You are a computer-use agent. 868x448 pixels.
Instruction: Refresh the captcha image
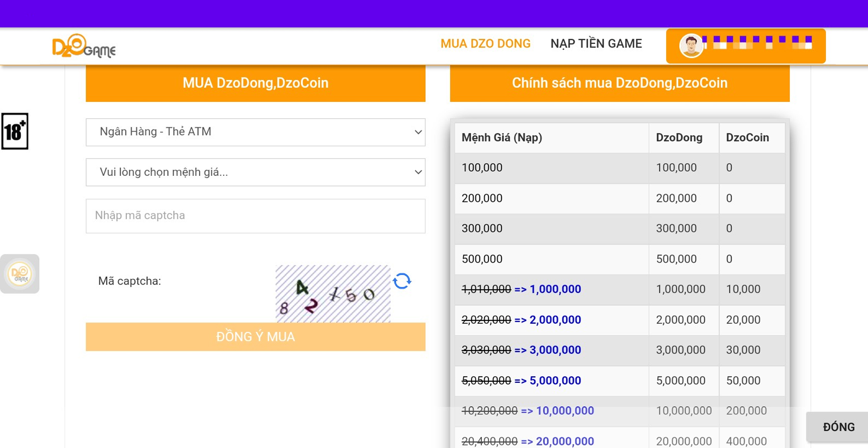[x=402, y=281]
